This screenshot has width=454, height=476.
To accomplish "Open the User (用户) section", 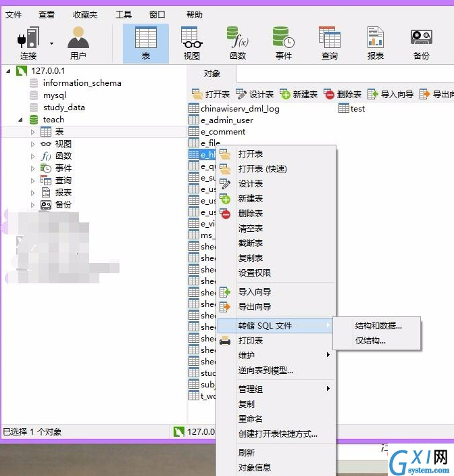I will [78, 43].
